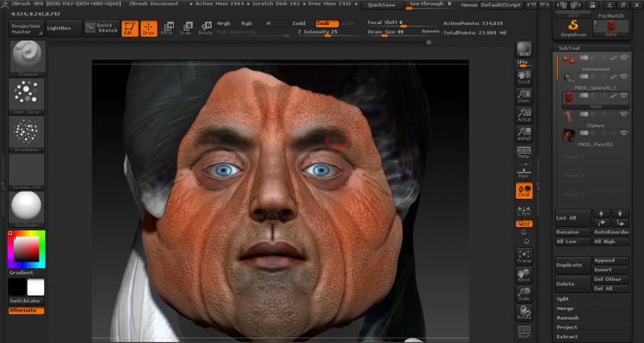644x343 pixels.
Task: Open the empty Texture Off slot
Action: coord(27,171)
